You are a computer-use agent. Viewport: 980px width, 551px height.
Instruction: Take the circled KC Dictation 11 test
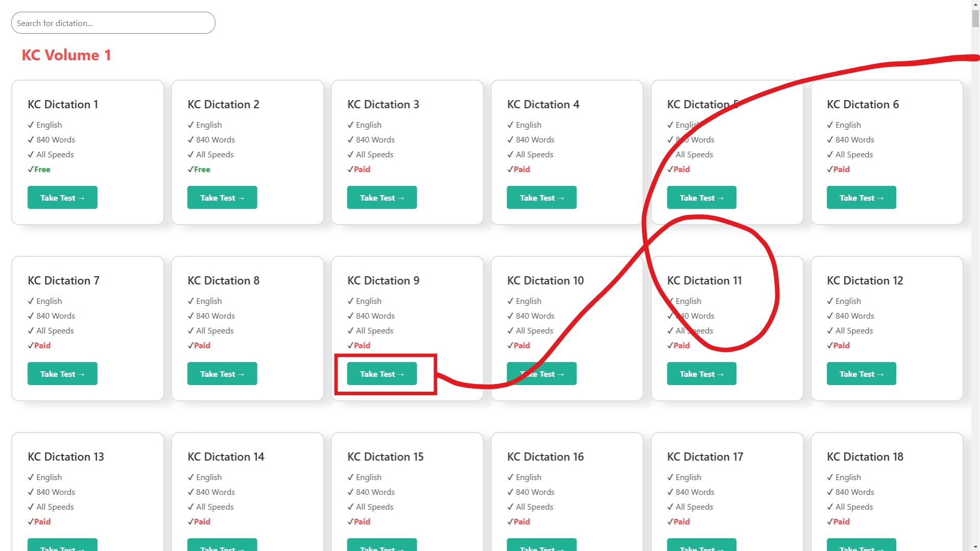pos(701,373)
